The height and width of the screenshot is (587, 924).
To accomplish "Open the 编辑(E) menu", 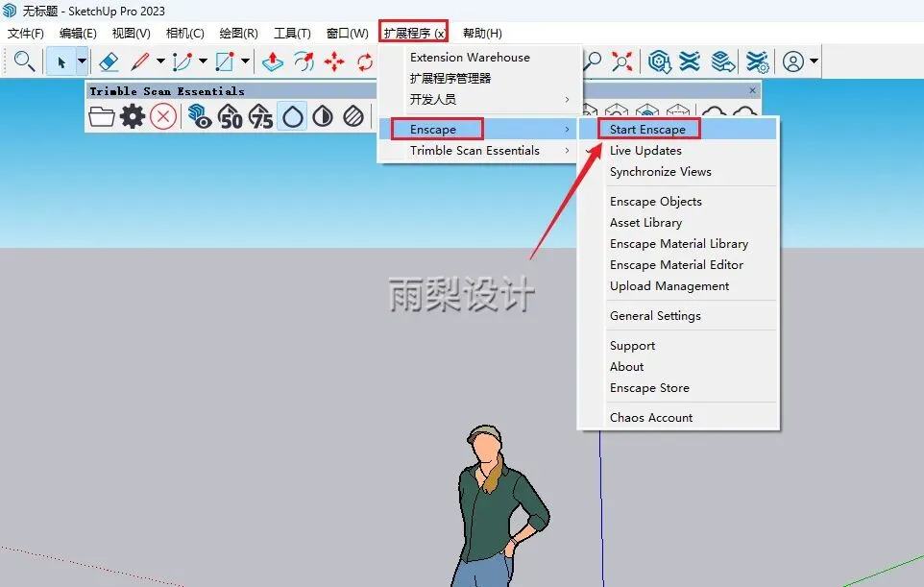I will [78, 33].
